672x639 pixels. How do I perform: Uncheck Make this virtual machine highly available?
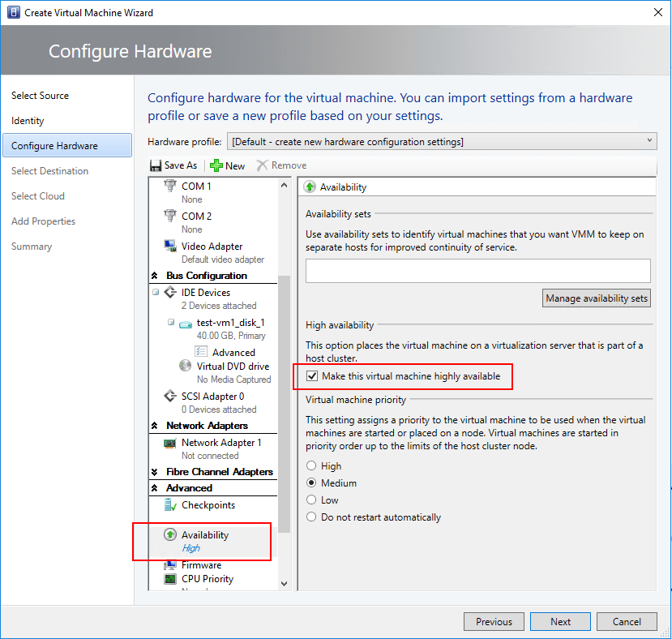pos(312,376)
